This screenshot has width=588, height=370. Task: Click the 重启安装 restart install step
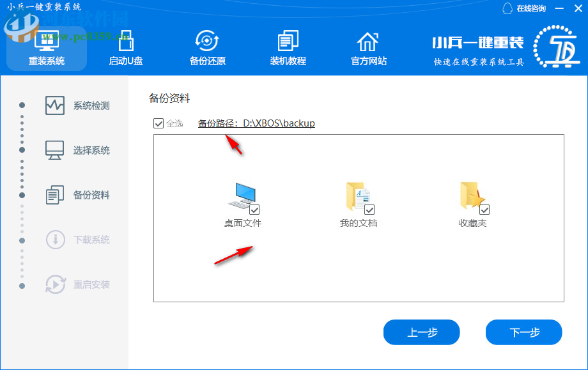click(x=56, y=286)
